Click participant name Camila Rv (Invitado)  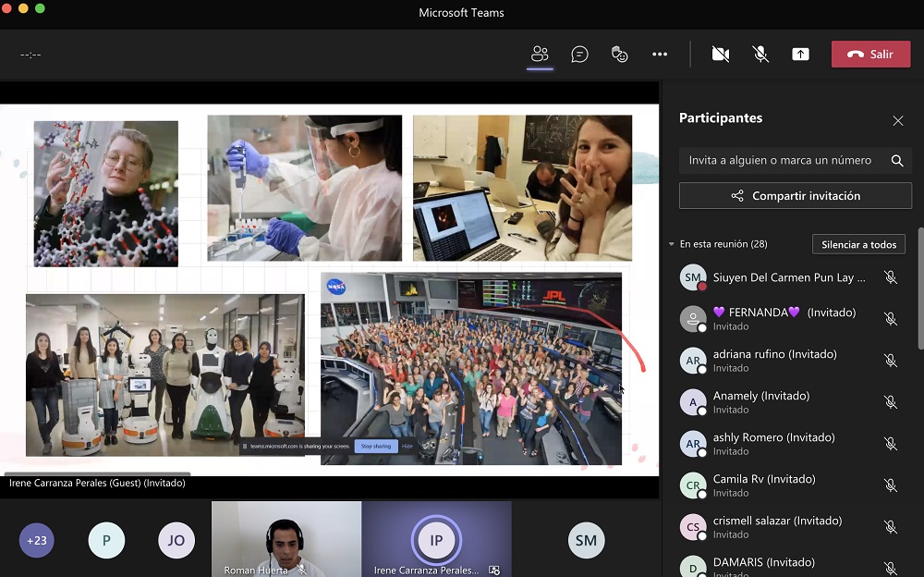pyautogui.click(x=764, y=479)
